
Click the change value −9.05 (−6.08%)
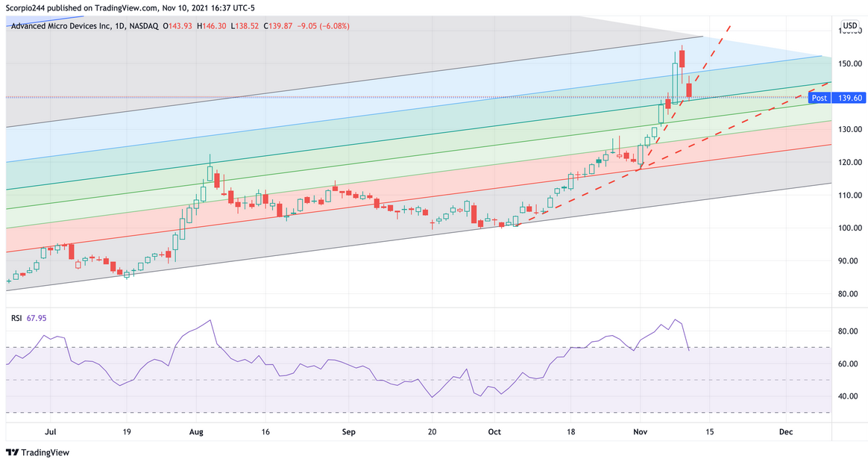[x=324, y=26]
